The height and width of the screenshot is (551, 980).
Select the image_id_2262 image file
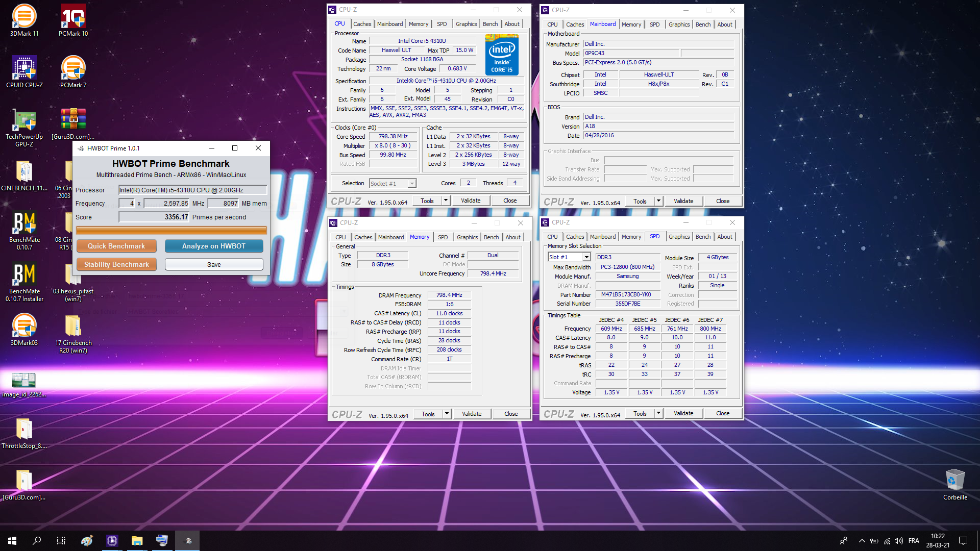coord(24,385)
